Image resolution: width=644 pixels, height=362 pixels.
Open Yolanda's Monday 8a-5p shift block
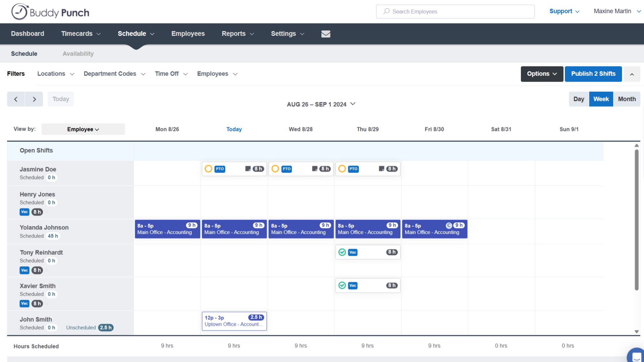tap(167, 229)
